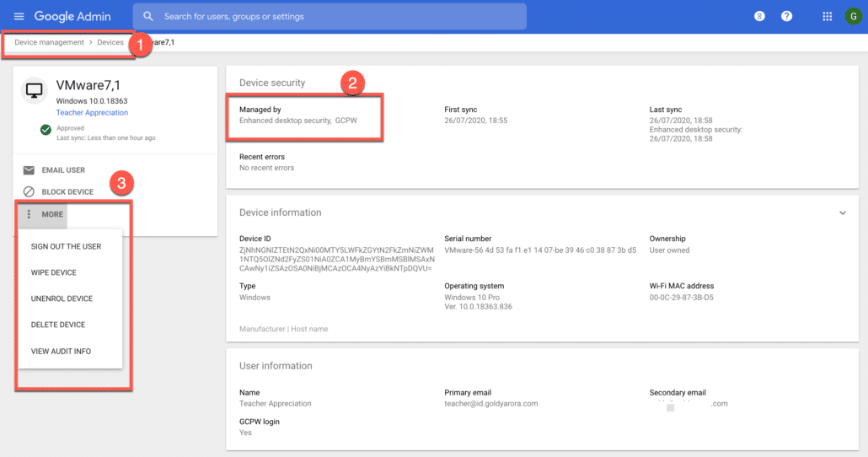The image size is (868, 457).
Task: Open the hourglass tasks icon
Action: pos(759,16)
